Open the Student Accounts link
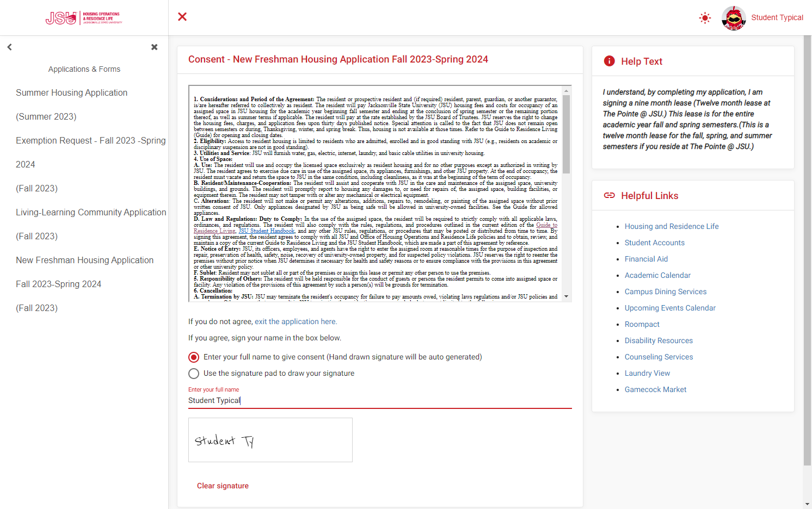812x509 pixels. [655, 243]
